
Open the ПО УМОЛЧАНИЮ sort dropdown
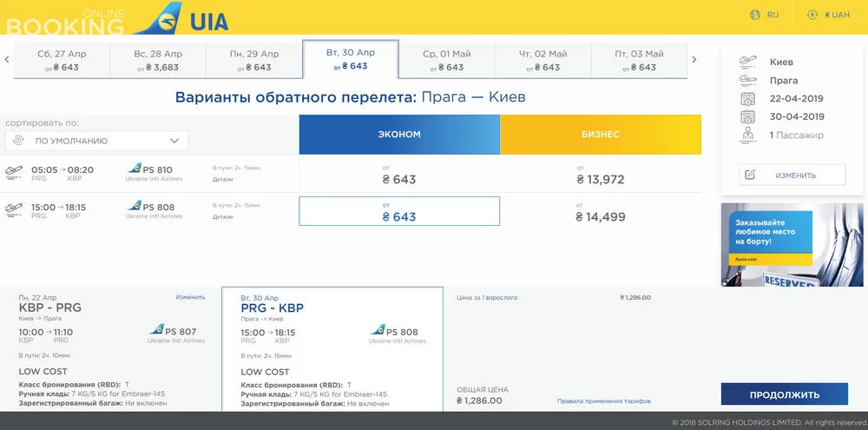point(96,141)
